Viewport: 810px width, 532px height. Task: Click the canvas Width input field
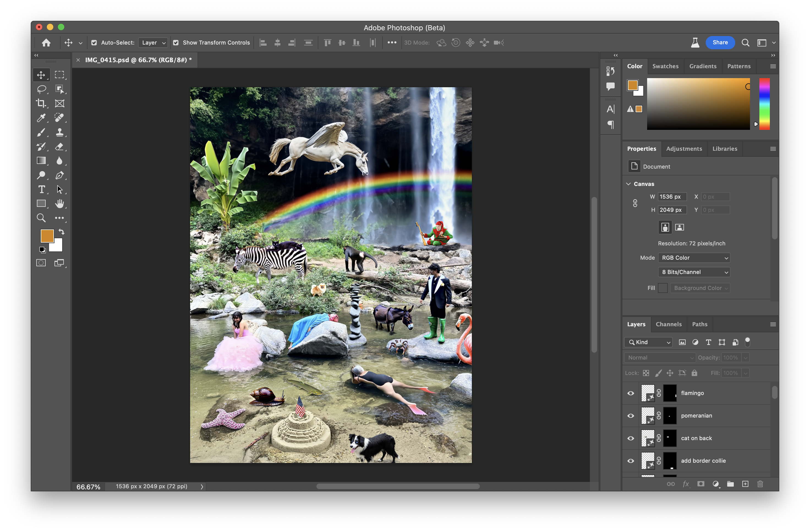[672, 197]
